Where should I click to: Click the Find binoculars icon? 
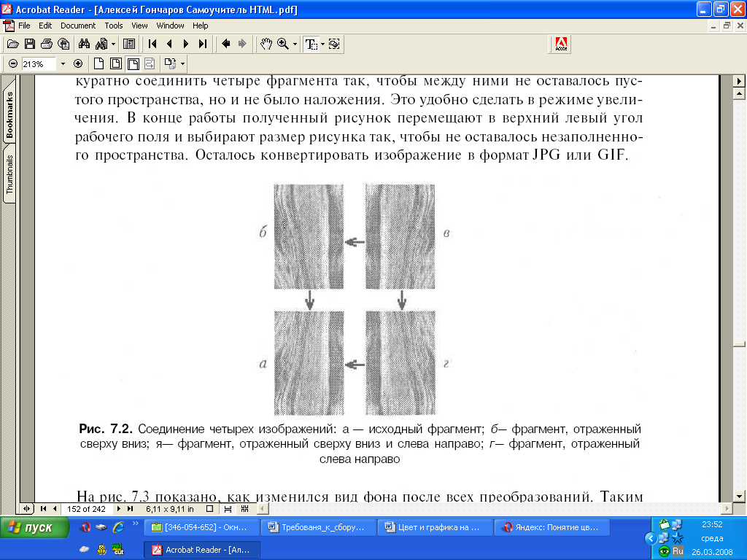coord(85,44)
